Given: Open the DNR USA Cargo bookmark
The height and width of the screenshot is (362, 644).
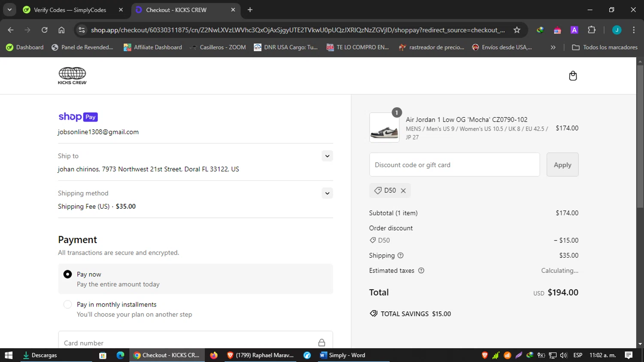Looking at the screenshot, I should click(286, 47).
